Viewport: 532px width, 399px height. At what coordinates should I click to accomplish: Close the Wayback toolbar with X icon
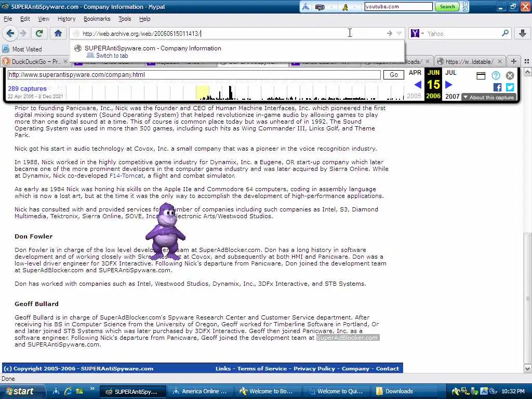[x=510, y=76]
